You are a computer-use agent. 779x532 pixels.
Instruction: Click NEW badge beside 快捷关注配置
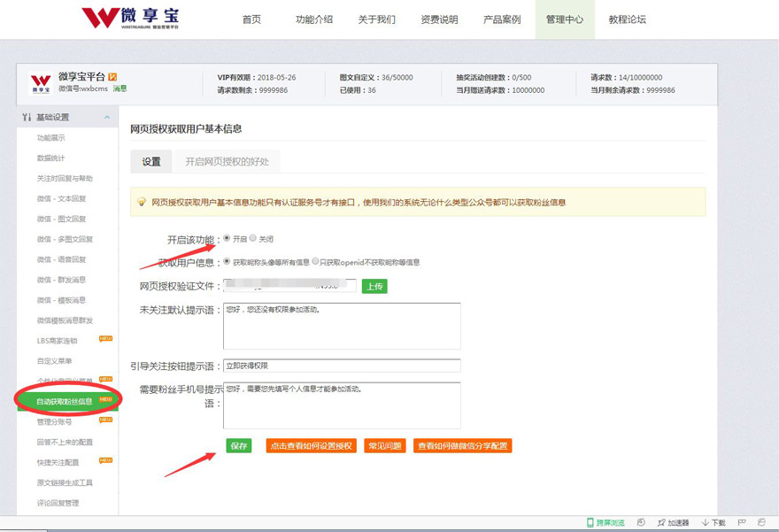106,460
